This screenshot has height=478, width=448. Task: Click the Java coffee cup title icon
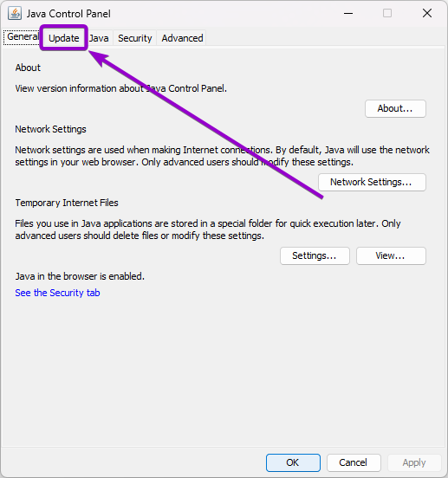(x=15, y=13)
